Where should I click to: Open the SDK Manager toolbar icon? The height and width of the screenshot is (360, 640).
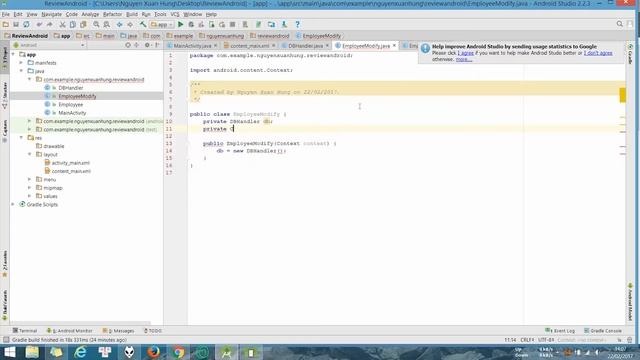point(284,24)
